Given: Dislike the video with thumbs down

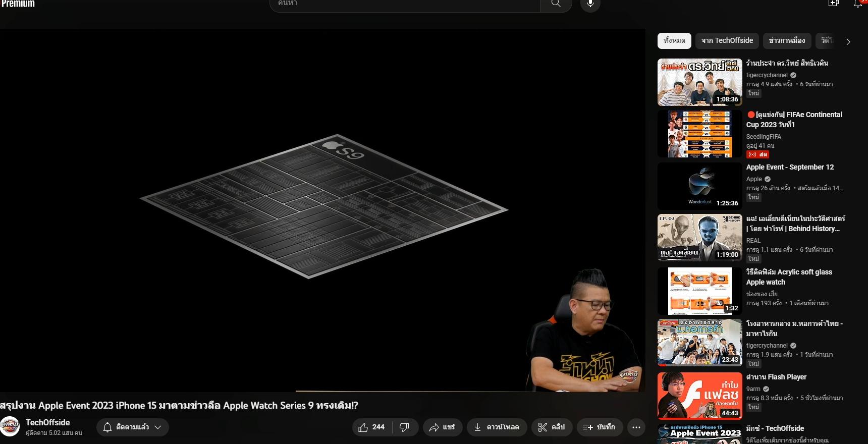Looking at the screenshot, I should click(x=405, y=427).
